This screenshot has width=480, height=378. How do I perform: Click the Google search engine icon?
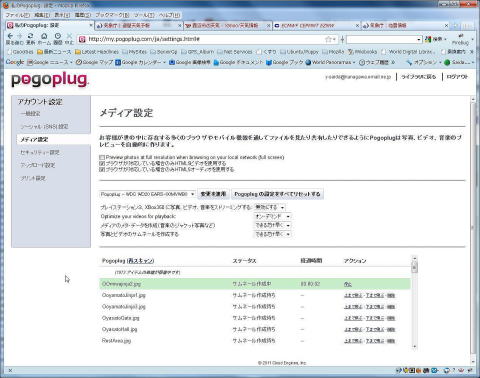pyautogui.click(x=428, y=39)
